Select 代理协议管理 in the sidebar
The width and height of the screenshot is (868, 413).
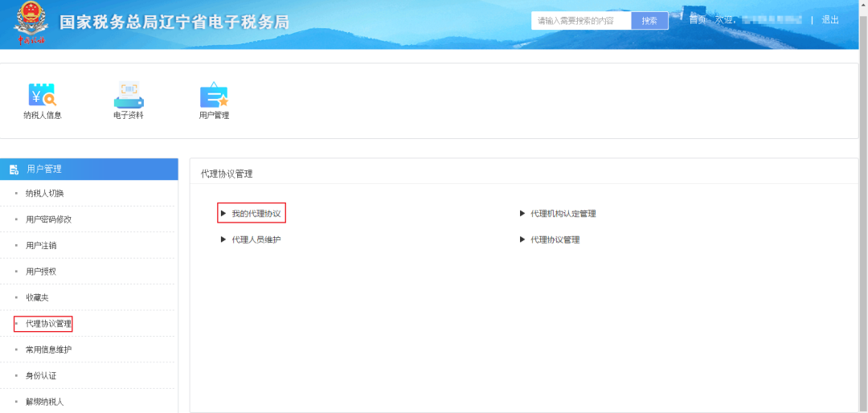(x=49, y=324)
